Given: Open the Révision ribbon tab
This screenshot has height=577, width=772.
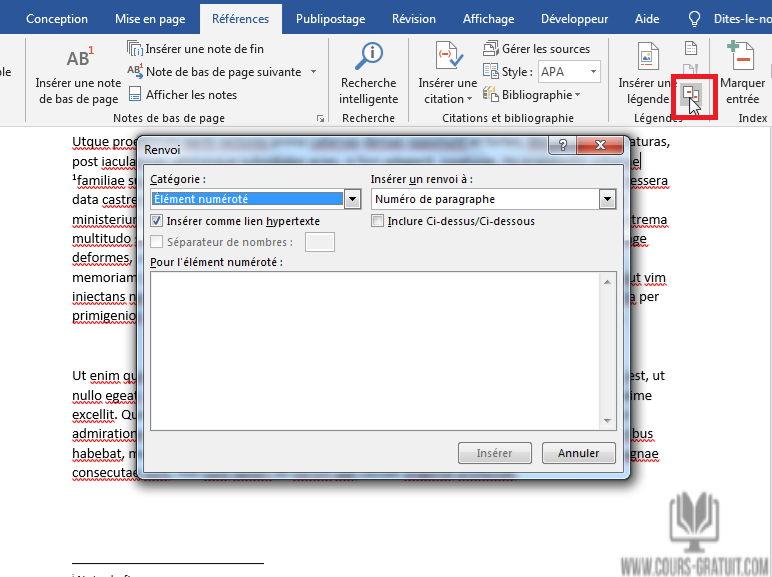Looking at the screenshot, I should point(413,19).
